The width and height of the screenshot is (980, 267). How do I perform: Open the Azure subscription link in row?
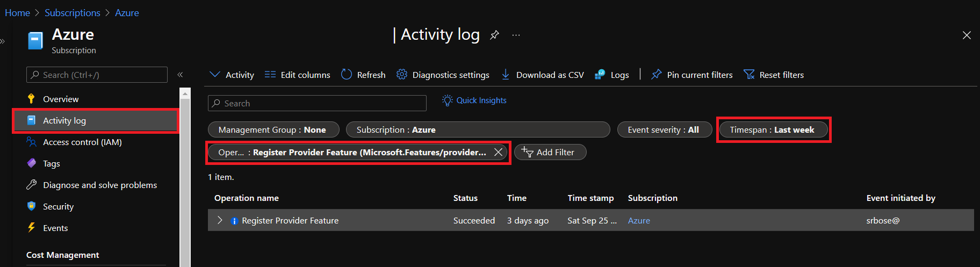pyautogui.click(x=639, y=220)
